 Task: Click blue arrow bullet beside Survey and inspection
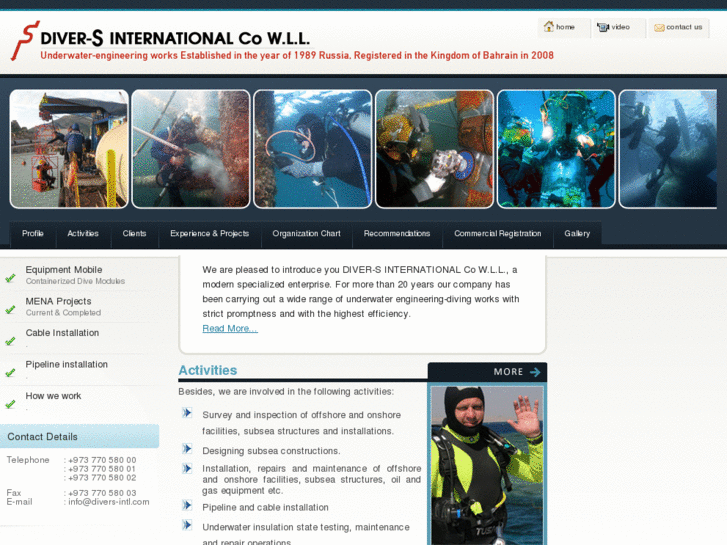click(187, 413)
